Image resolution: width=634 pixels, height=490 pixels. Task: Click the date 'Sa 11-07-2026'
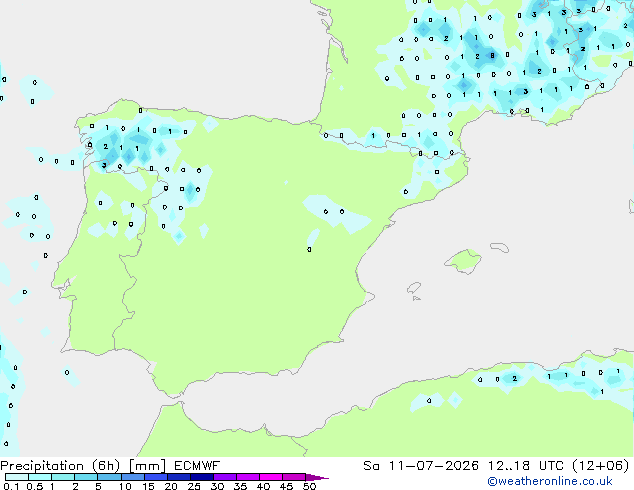(x=421, y=466)
